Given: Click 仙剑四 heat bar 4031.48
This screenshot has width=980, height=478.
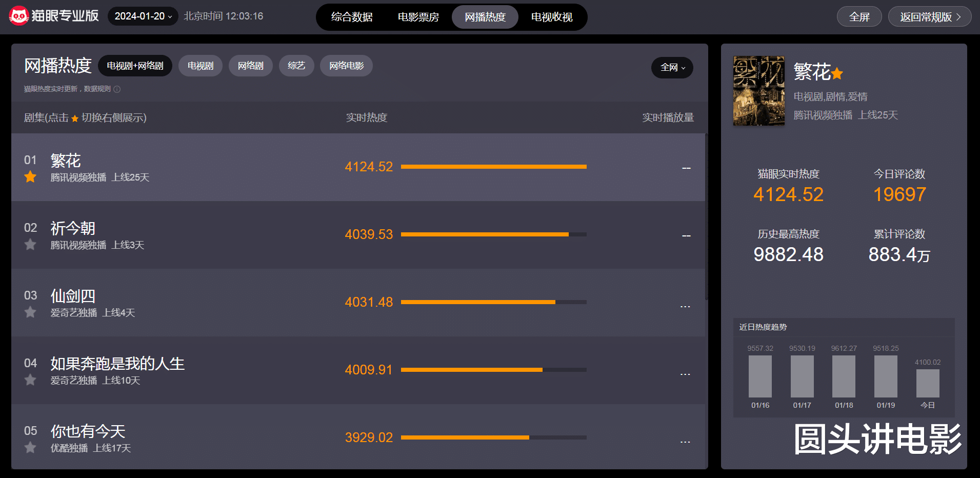Looking at the screenshot, I should click(x=494, y=302).
